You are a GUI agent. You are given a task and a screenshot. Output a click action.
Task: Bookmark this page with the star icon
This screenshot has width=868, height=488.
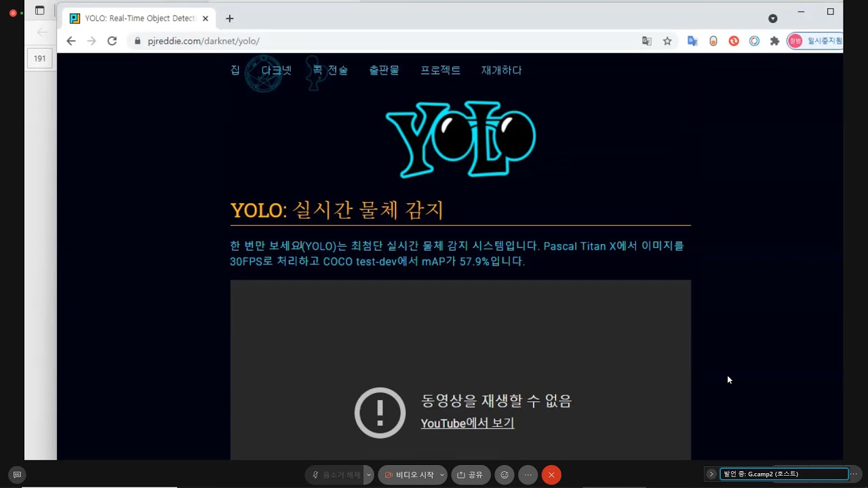[667, 41]
